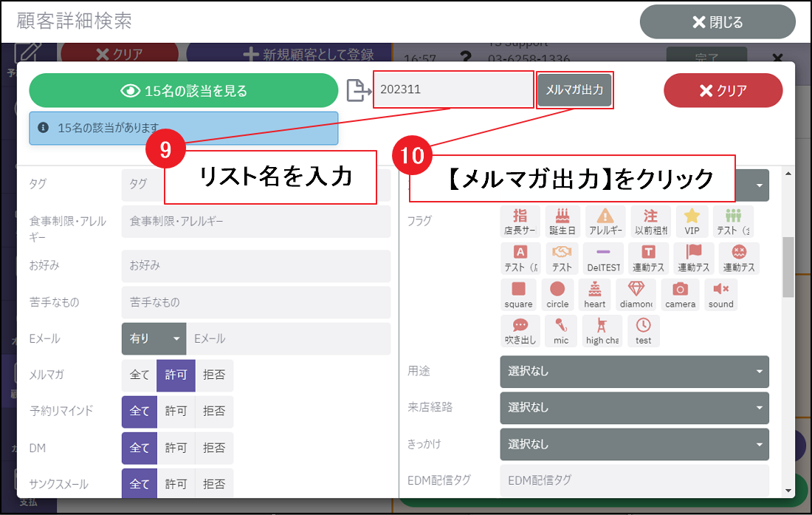Select the camera flag icon
The height and width of the screenshot is (515, 812).
pos(680,294)
